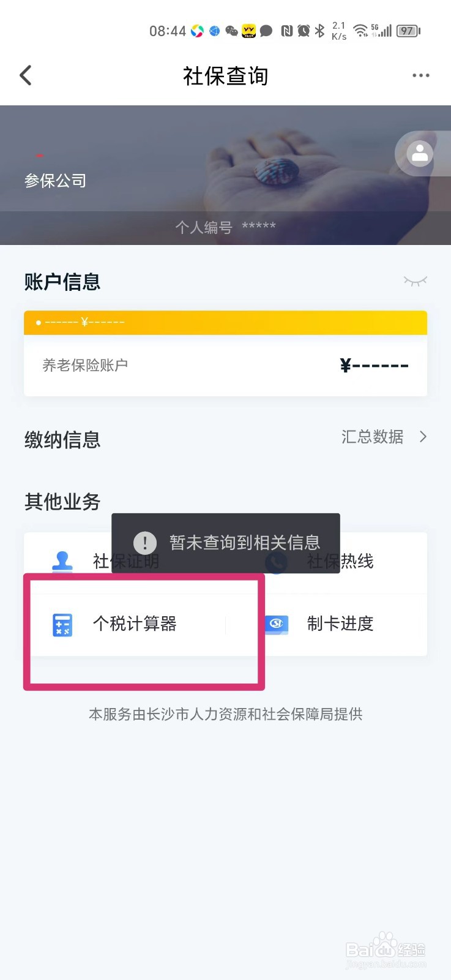
Task: Expand summary data chevron arrow
Action: pyautogui.click(x=423, y=437)
